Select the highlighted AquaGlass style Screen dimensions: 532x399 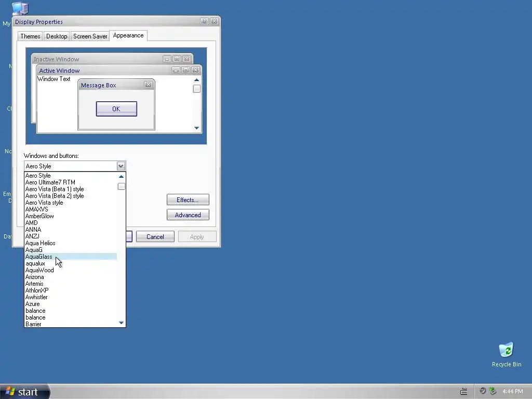(x=71, y=257)
